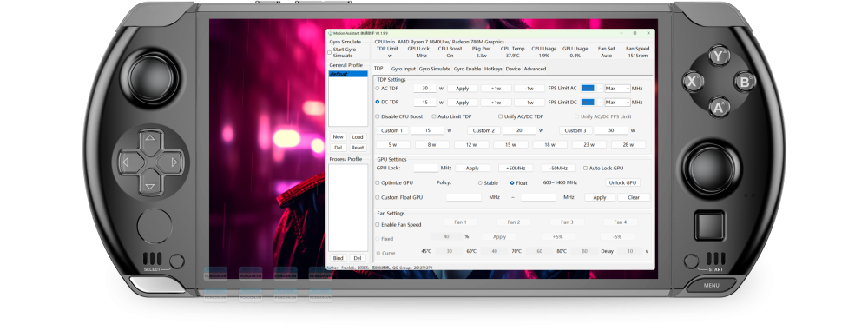Screen dimensions: 868x331
Task: Select the default profile in General Profile
Action: pyautogui.click(x=348, y=74)
